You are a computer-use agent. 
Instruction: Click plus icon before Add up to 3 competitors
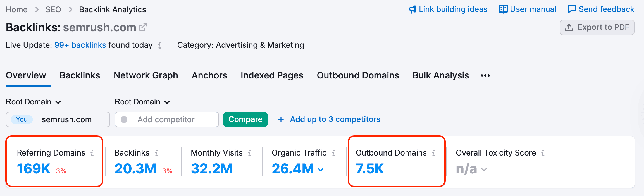pos(281,119)
